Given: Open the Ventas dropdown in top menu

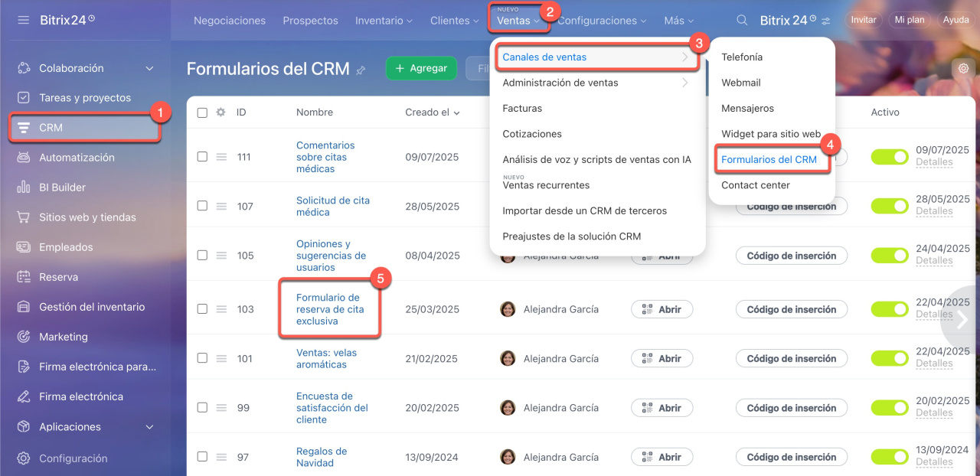Looking at the screenshot, I should click(518, 21).
